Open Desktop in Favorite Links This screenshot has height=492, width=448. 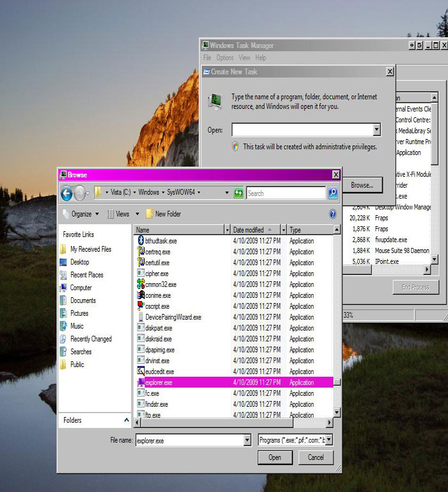pyautogui.click(x=75, y=262)
